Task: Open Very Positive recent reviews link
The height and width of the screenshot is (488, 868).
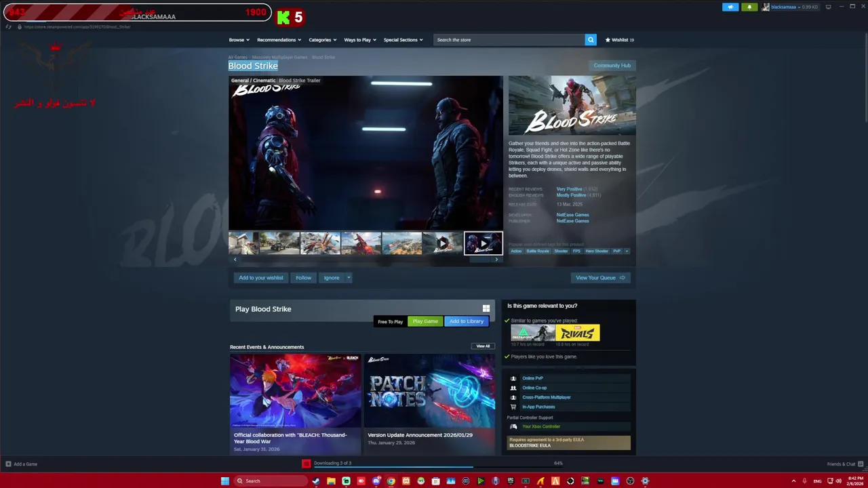Action: [x=569, y=189]
